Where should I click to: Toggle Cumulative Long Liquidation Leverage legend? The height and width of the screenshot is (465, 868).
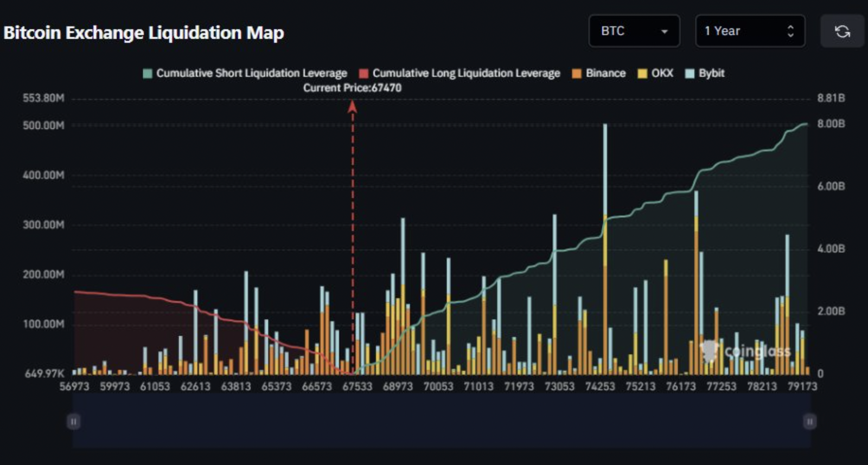(x=465, y=73)
